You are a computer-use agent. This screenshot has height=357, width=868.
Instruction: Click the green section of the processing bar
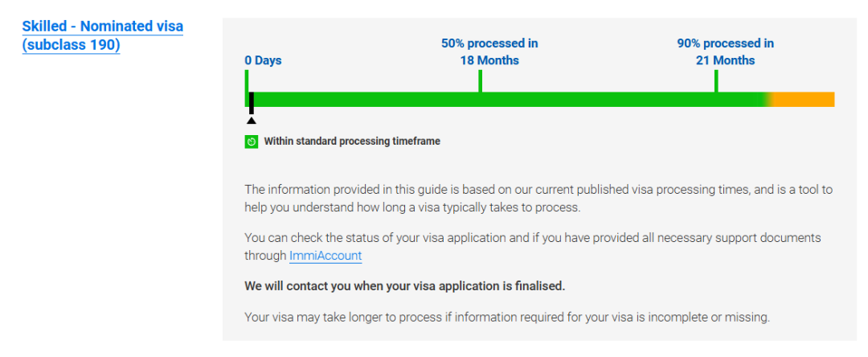click(x=506, y=100)
